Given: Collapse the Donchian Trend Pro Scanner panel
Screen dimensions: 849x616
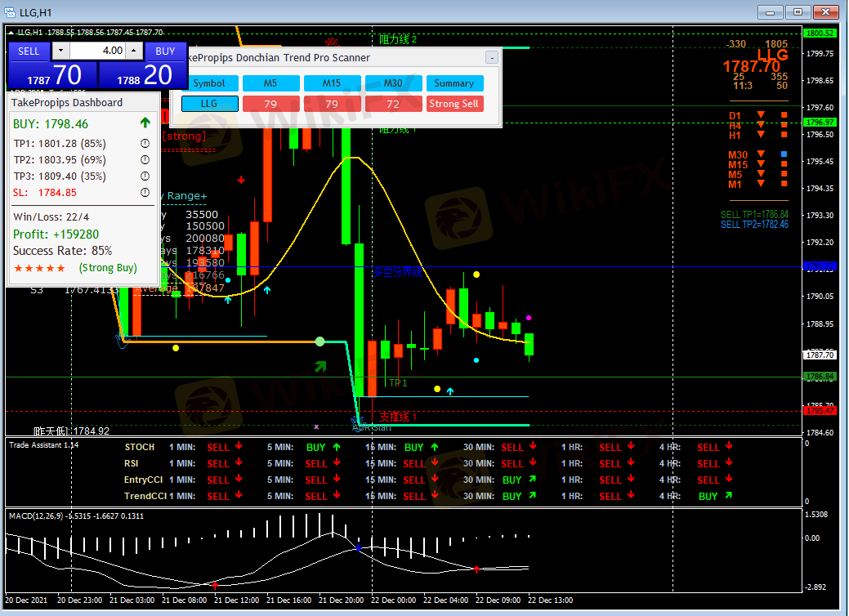Looking at the screenshot, I should [491, 58].
